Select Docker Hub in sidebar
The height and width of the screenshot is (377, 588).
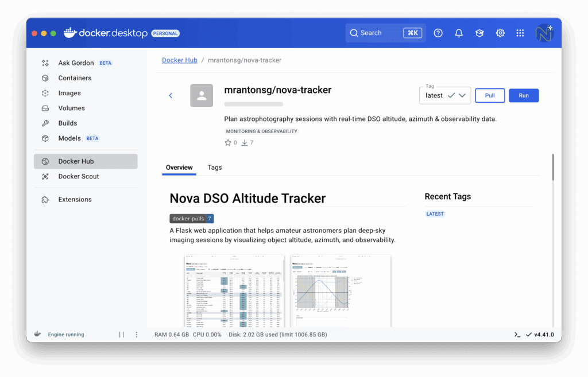86,161
